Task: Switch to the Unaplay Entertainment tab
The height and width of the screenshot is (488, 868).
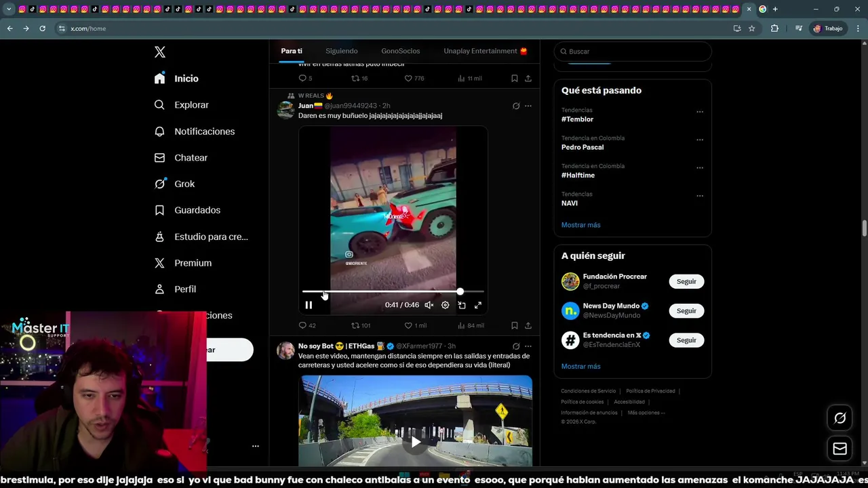Action: coord(486,51)
